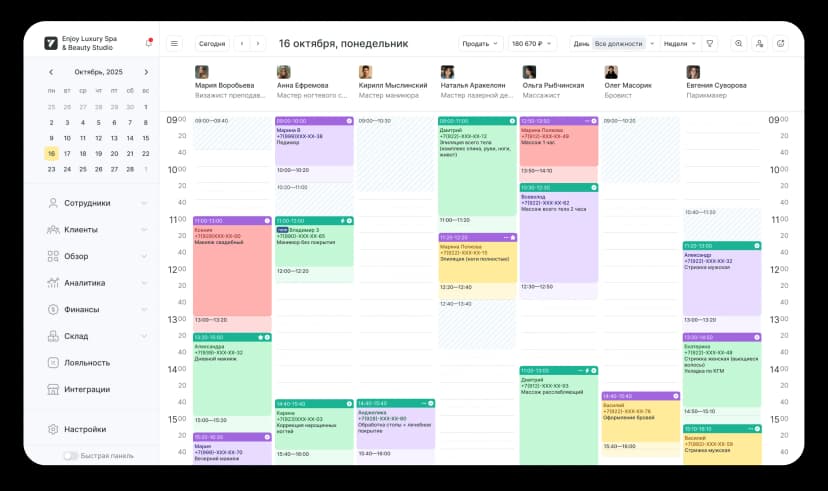828x491 pixels.
Task: Click status circle on Ксения 11:00 appointment header
Action: [267, 221]
